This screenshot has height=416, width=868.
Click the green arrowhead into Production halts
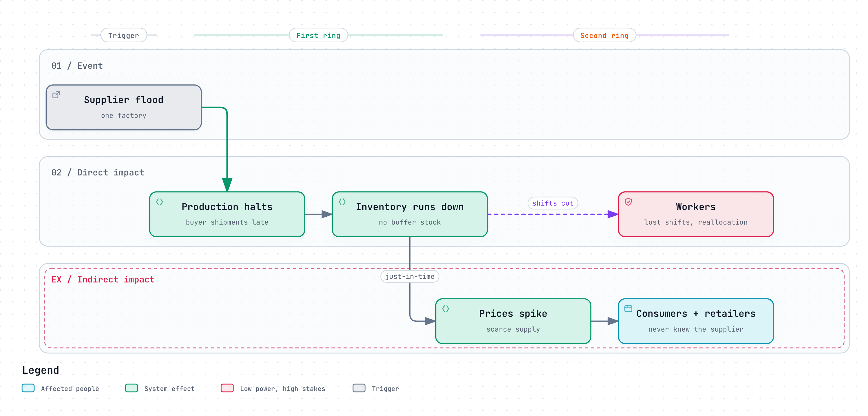[x=227, y=185]
